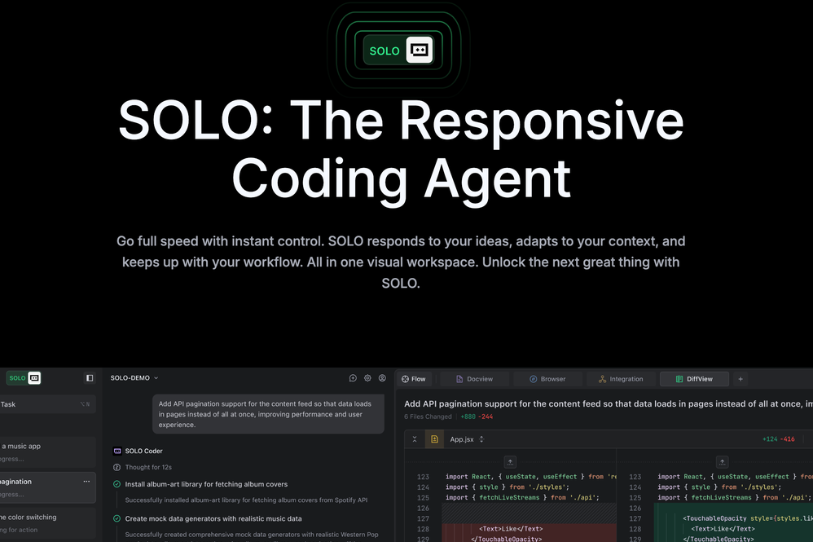Open the pagination task three-dot menu
The image size is (813, 542).
point(87,482)
